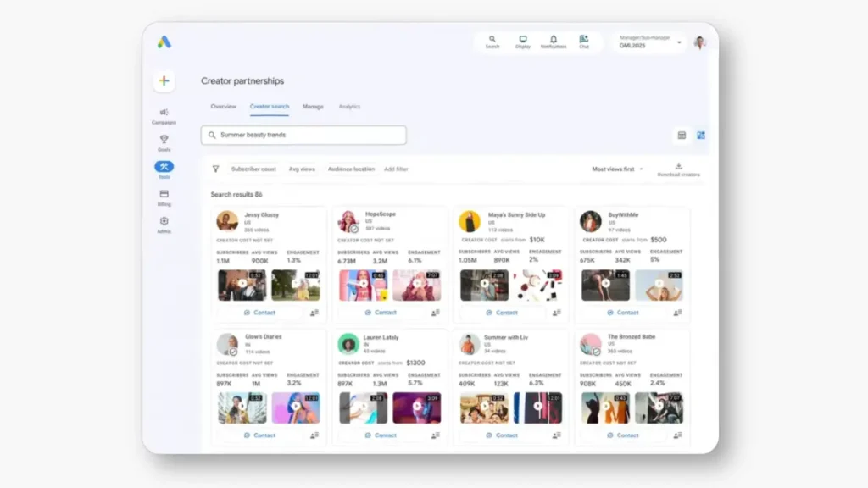Contact BuyWithMe
The height and width of the screenshot is (488, 868).
(623, 313)
